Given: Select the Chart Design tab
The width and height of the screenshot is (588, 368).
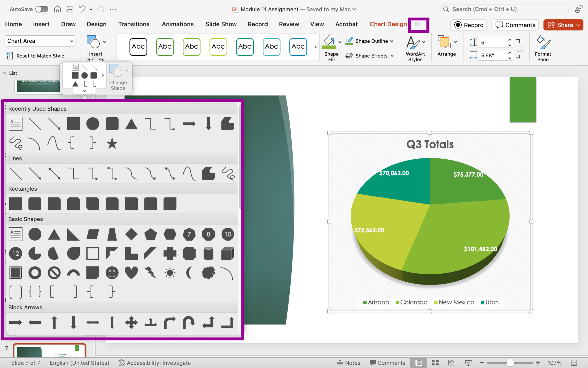Looking at the screenshot, I should 388,24.
